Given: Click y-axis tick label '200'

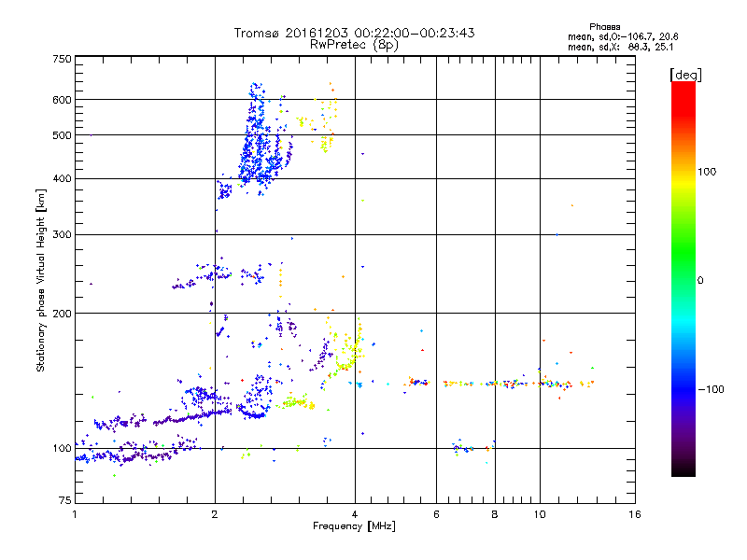Looking at the screenshot, I should tap(62, 314).
